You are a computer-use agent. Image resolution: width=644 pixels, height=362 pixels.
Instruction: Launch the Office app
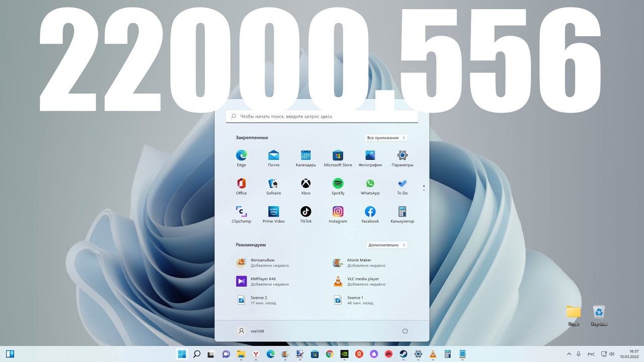tap(242, 186)
